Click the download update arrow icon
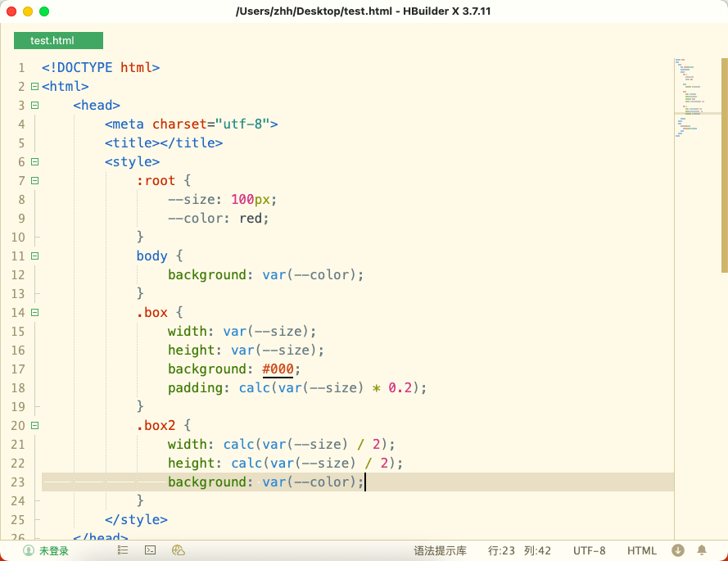 (678, 550)
